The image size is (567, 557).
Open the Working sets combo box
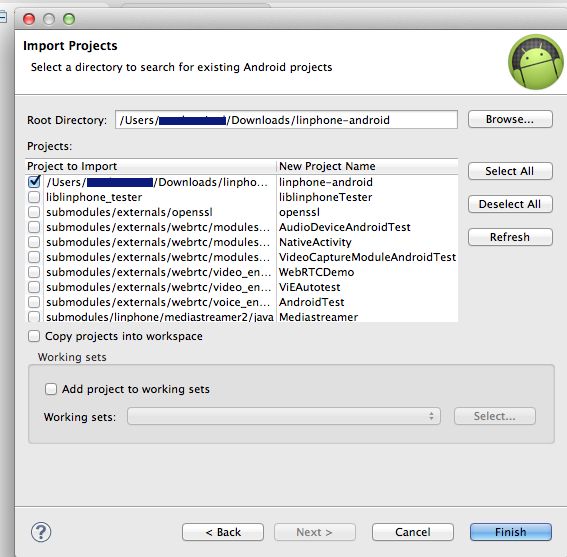click(x=284, y=416)
